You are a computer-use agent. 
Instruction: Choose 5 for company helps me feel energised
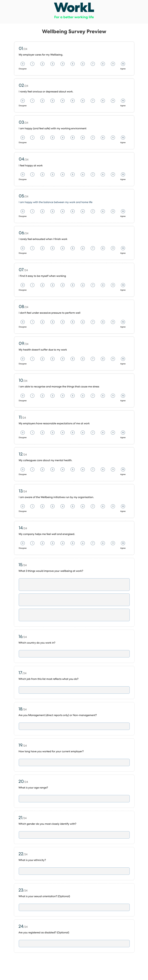[x=72, y=543]
